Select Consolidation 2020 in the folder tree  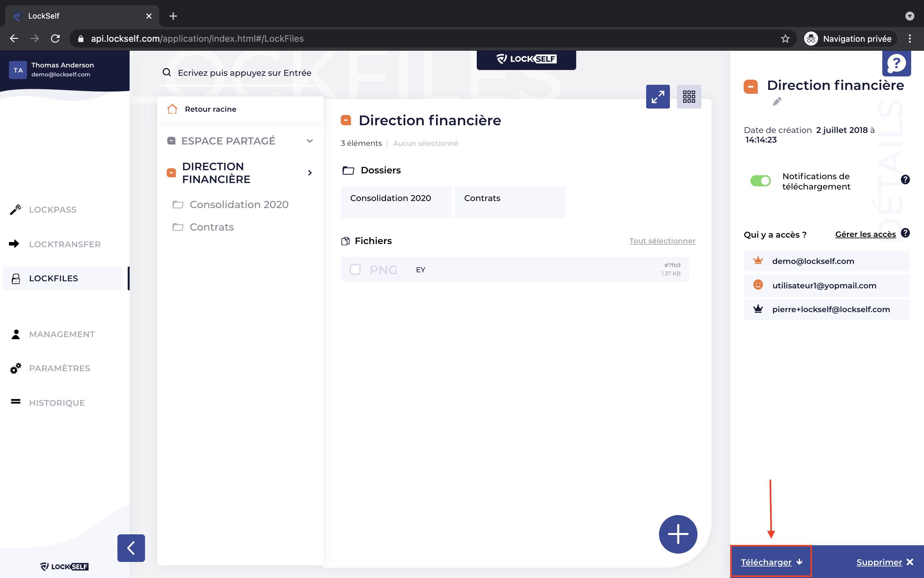pos(239,205)
